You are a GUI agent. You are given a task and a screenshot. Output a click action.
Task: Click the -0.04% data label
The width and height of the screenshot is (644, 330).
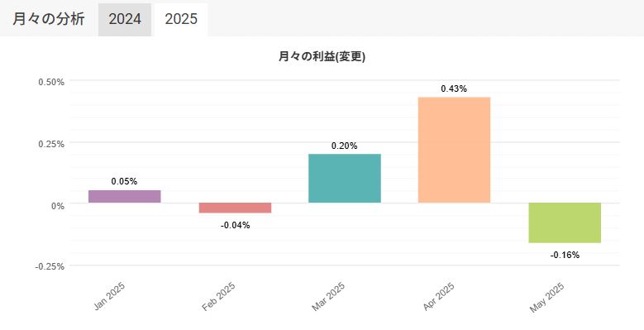pyautogui.click(x=235, y=225)
